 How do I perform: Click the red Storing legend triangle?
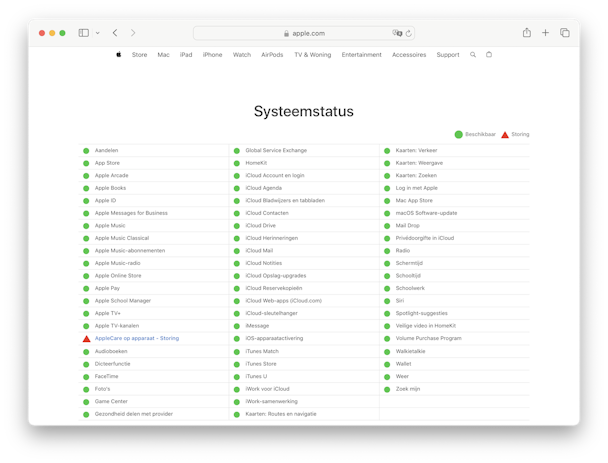(505, 135)
